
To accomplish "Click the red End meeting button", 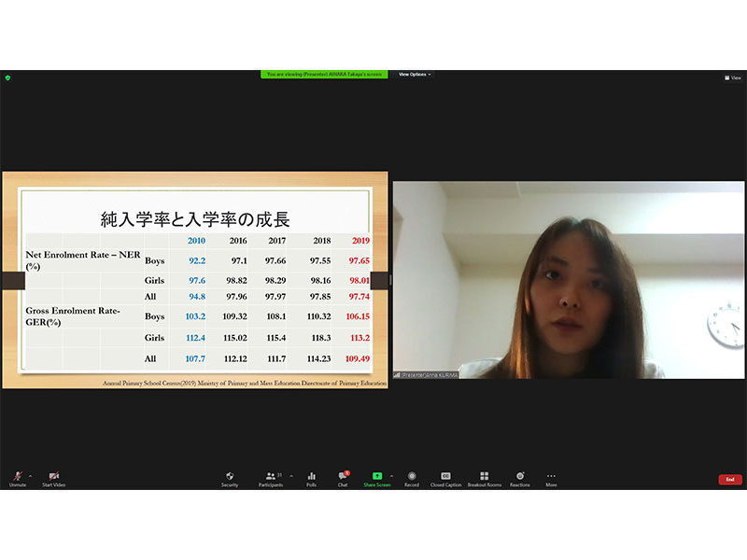I will pos(730,479).
